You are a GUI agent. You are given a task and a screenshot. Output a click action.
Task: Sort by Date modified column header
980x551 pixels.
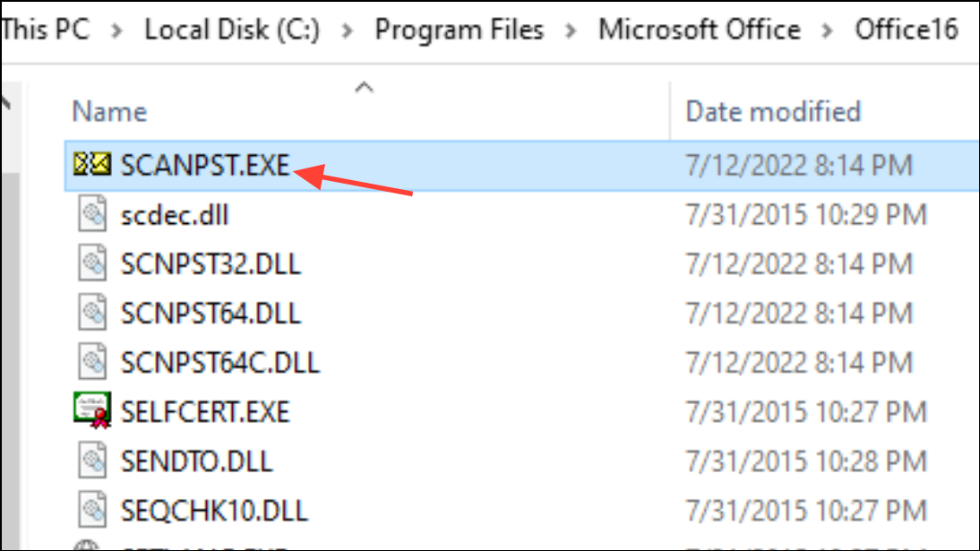click(772, 112)
